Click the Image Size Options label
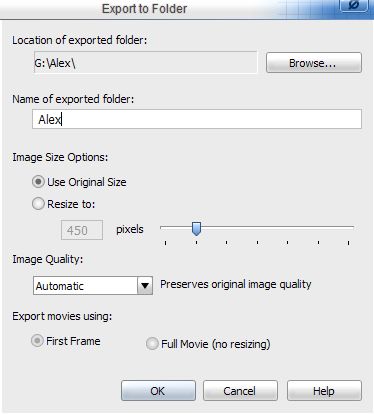This screenshot has height=414, width=374. pyautogui.click(x=60, y=157)
